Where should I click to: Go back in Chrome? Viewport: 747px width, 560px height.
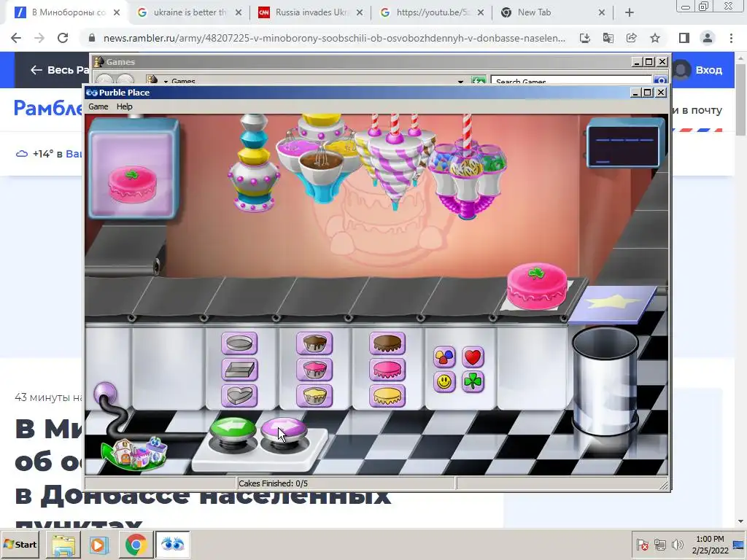coord(16,38)
